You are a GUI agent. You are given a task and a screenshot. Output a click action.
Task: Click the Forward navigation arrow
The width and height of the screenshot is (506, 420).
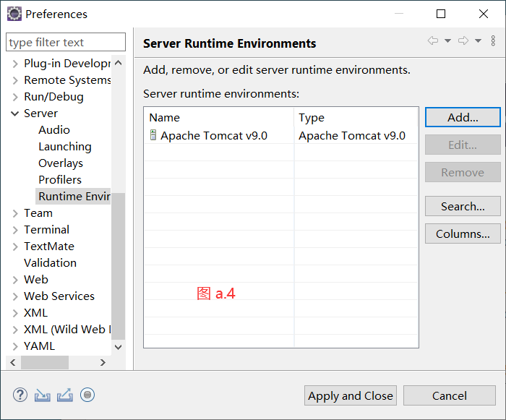(x=463, y=41)
